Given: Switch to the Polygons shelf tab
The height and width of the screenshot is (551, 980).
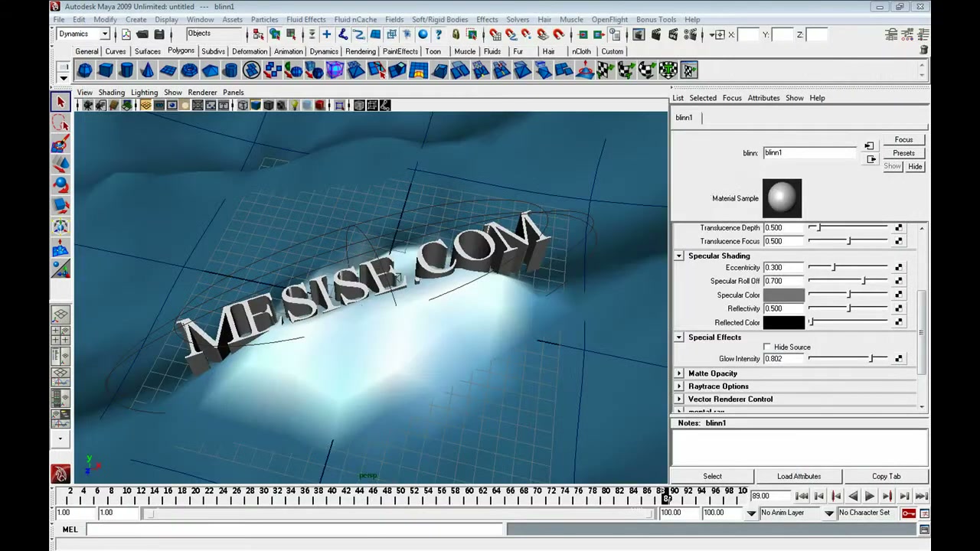Looking at the screenshot, I should point(181,51).
